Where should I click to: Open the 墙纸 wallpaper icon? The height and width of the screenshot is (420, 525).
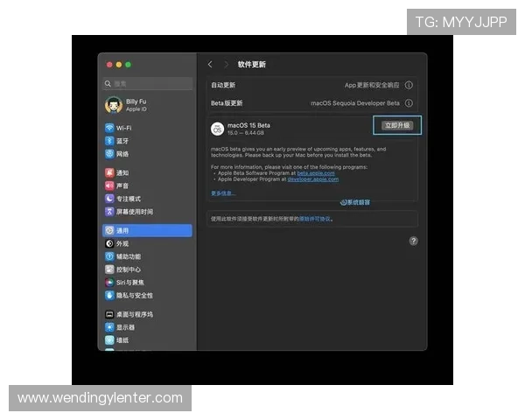point(109,340)
